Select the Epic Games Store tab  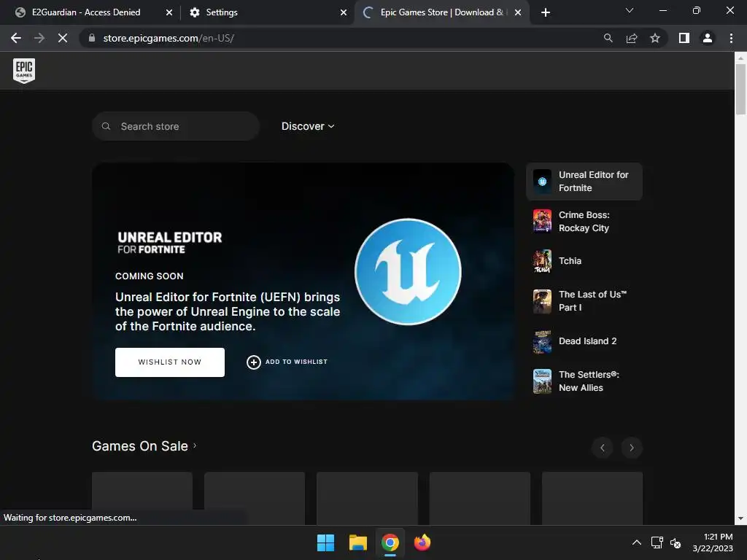pos(441,12)
